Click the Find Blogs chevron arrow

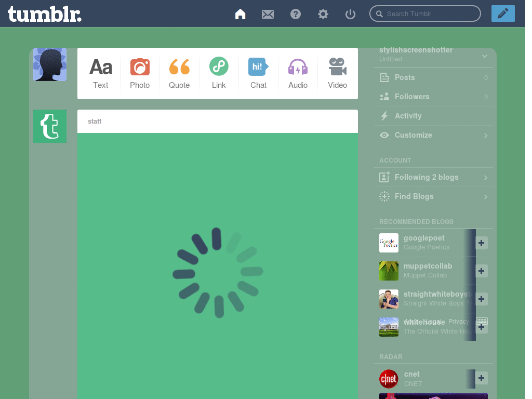486,197
